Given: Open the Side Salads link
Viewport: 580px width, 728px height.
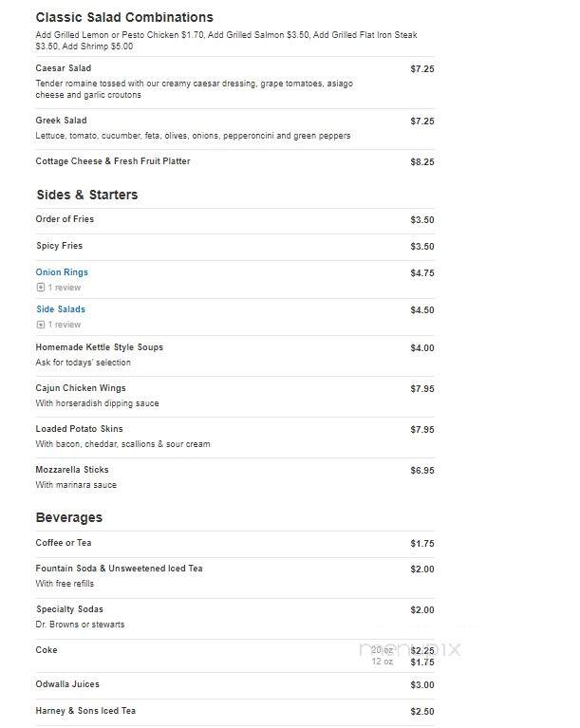Looking at the screenshot, I should 61,309.
